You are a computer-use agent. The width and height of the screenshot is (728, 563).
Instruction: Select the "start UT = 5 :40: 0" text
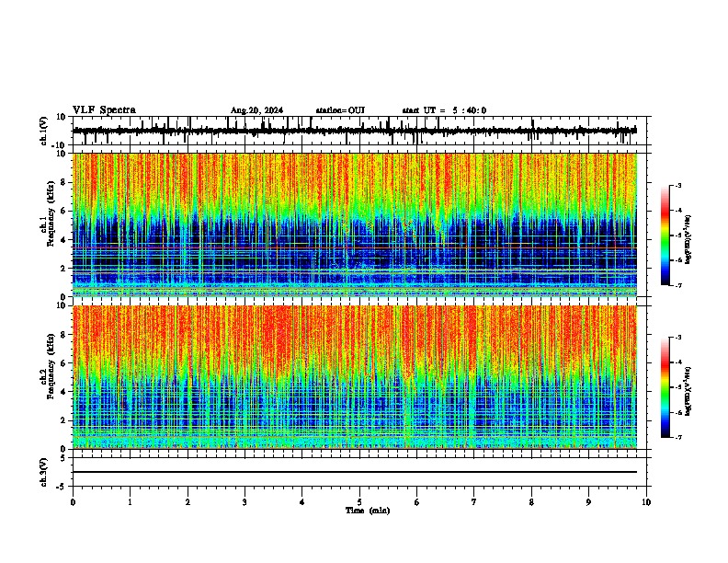click(x=444, y=110)
